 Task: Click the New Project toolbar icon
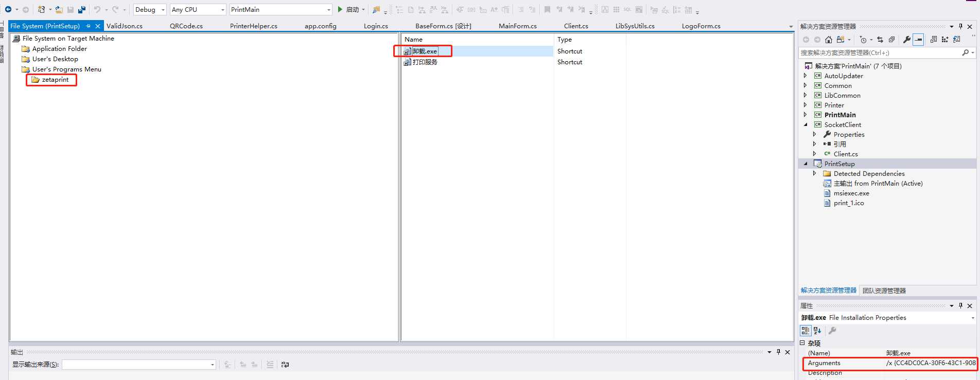42,9
